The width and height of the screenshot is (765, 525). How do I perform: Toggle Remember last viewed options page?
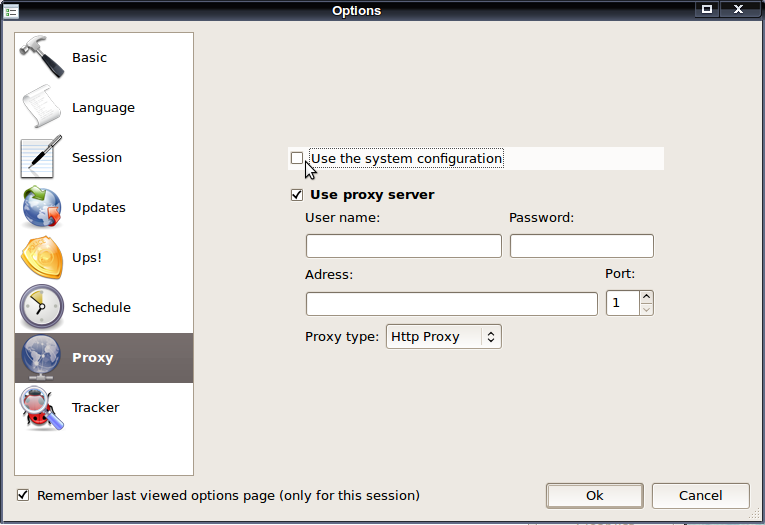[23, 495]
